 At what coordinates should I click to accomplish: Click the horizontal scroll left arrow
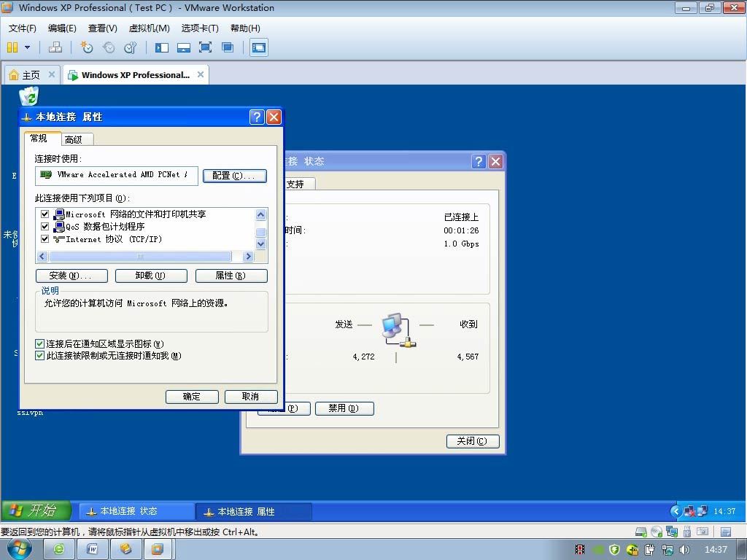tap(42, 256)
